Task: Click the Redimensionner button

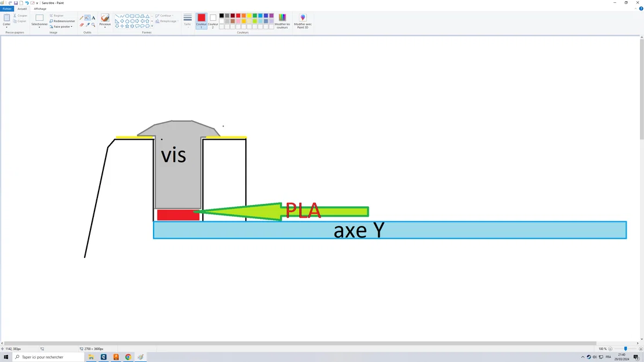Action: pyautogui.click(x=61, y=21)
